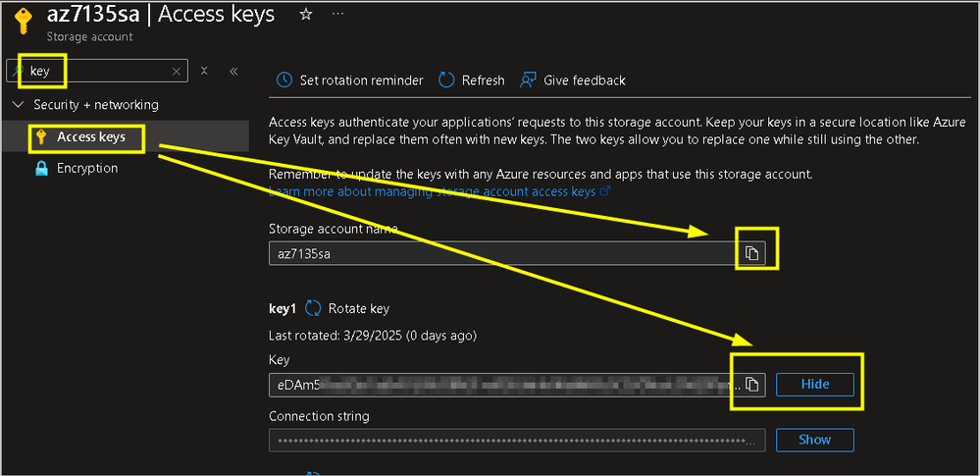Click the key1 rotate arrows icon

[313, 308]
